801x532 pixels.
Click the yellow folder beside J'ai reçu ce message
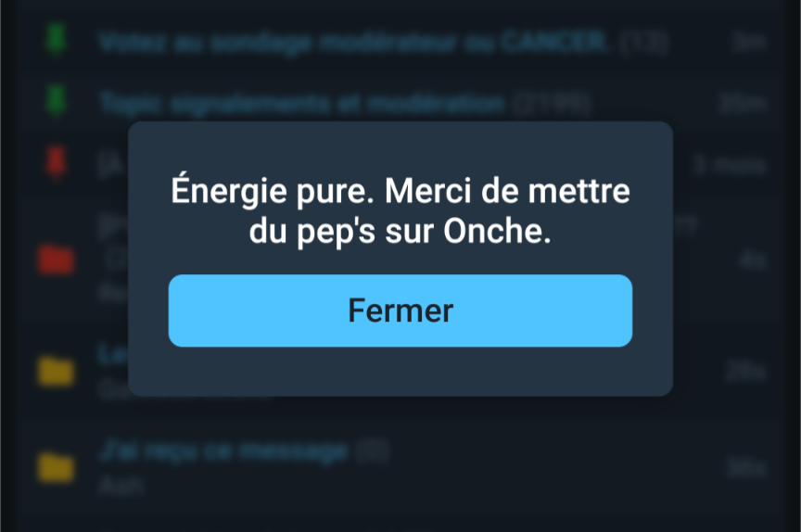pos(56,467)
